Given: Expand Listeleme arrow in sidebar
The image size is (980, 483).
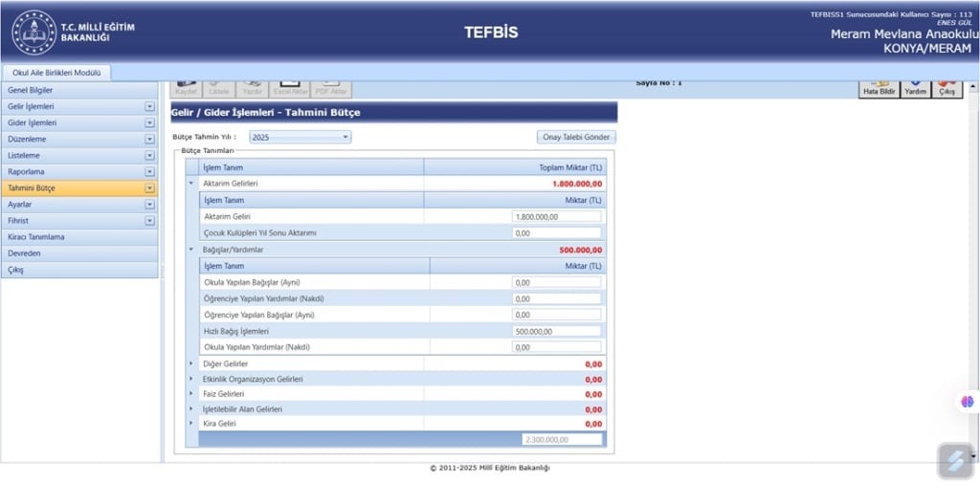Looking at the screenshot, I should (149, 156).
